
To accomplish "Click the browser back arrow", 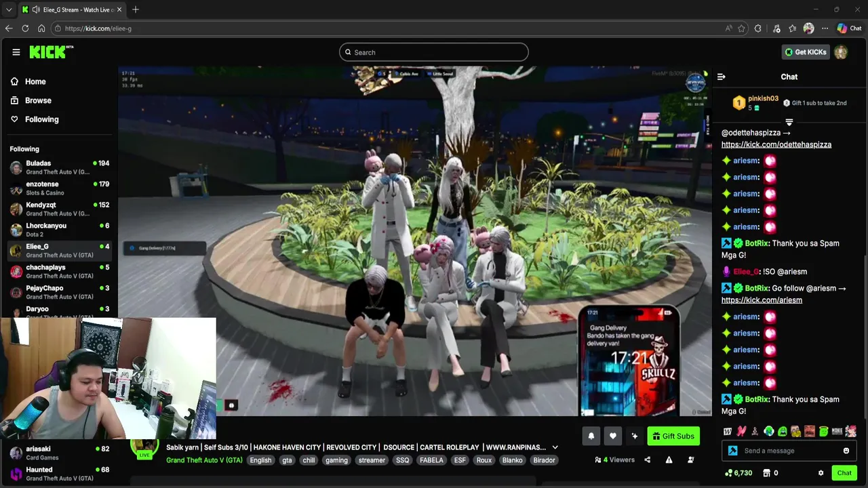I will [x=9, y=28].
